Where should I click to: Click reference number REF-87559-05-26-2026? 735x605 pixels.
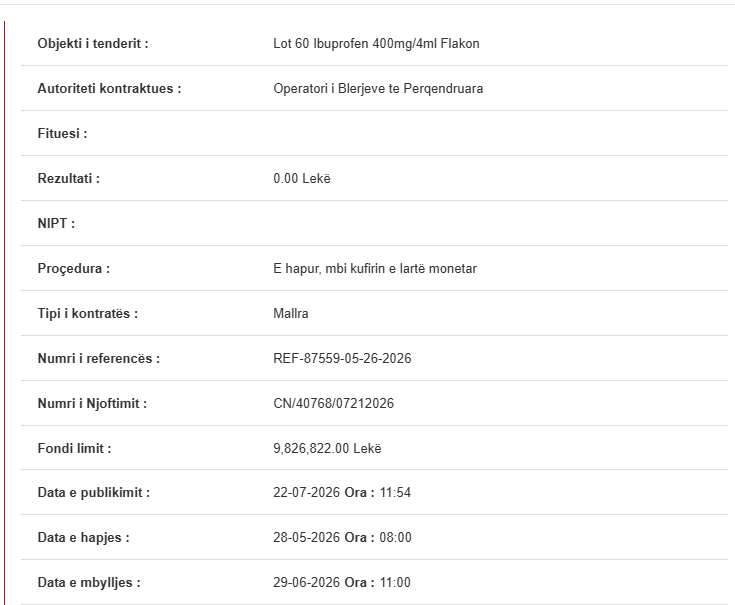click(x=342, y=359)
